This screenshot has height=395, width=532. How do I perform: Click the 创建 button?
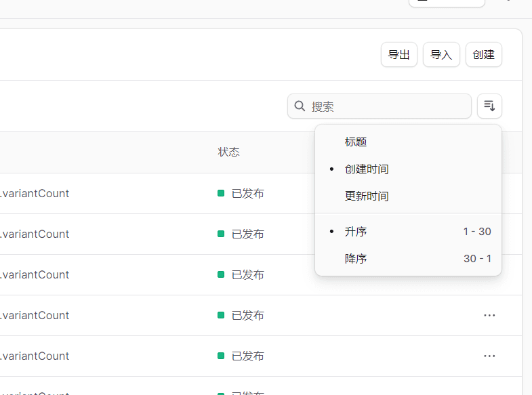[x=483, y=55]
